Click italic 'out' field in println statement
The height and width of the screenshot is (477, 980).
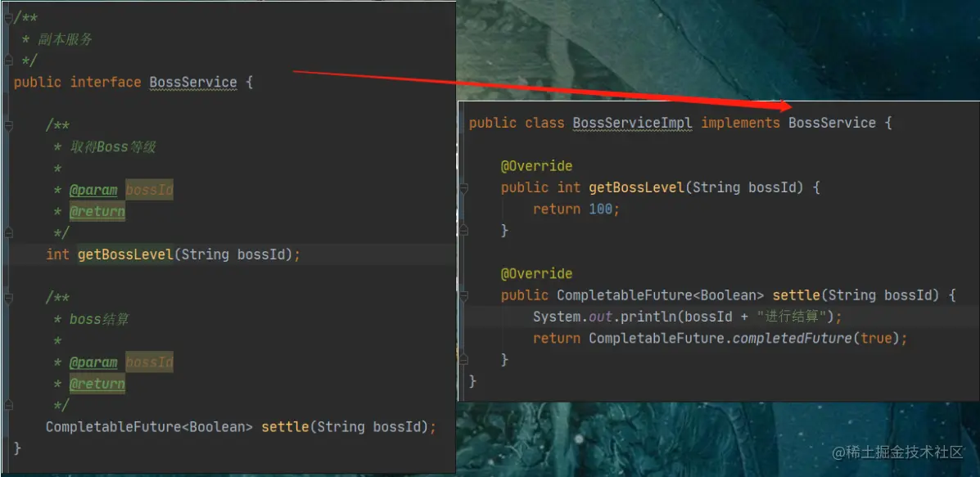click(x=600, y=317)
